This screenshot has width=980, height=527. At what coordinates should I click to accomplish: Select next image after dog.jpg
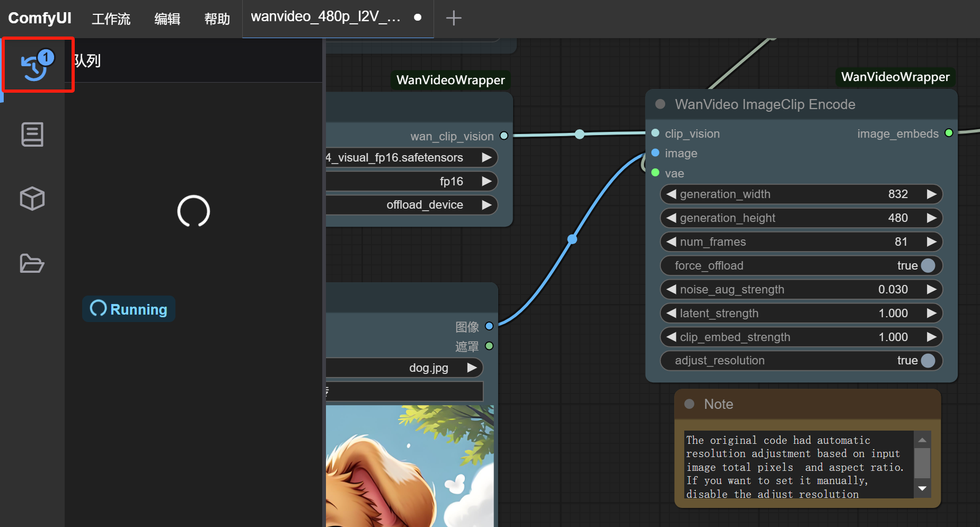[472, 368]
